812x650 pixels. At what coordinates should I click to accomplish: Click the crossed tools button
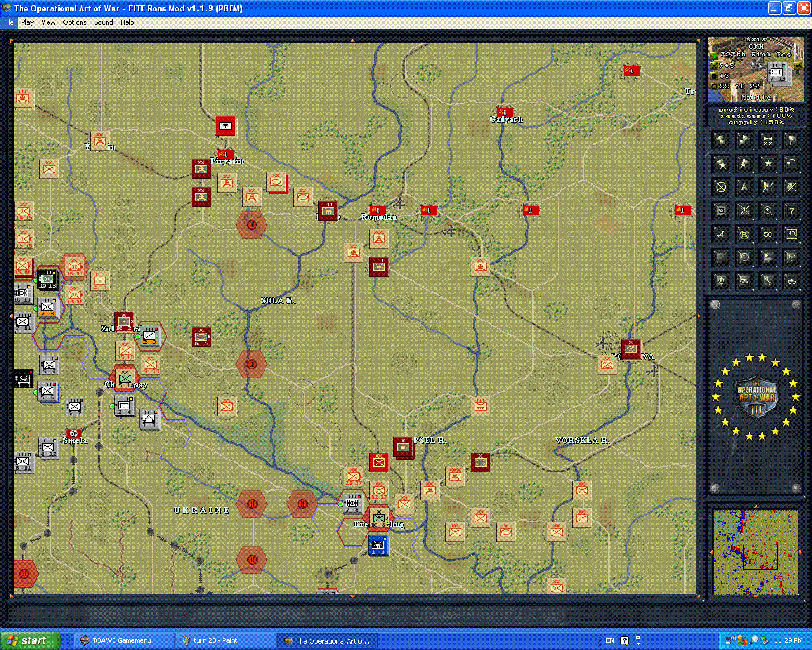click(791, 187)
